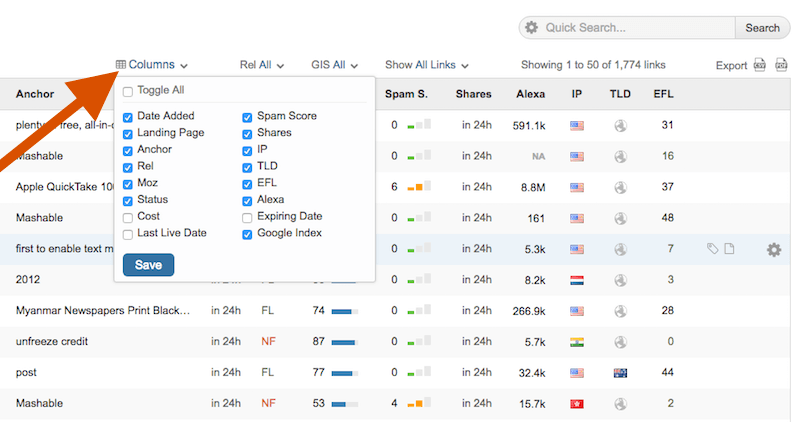Viewport: 800px width, 422px height.
Task: Click the table grid icon beside Columns
Action: click(121, 64)
